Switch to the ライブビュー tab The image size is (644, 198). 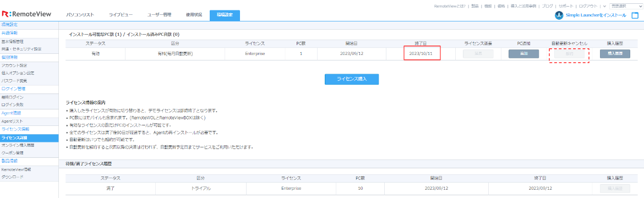(121, 15)
